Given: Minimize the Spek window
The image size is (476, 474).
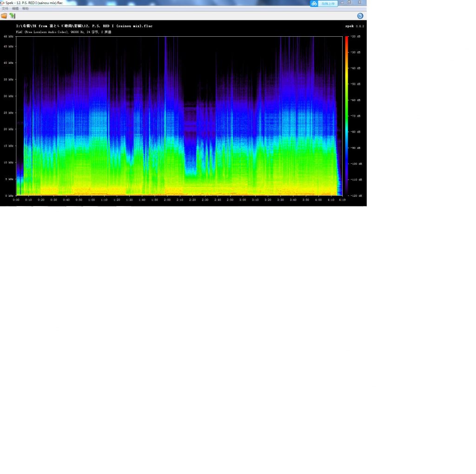Looking at the screenshot, I should [343, 2].
